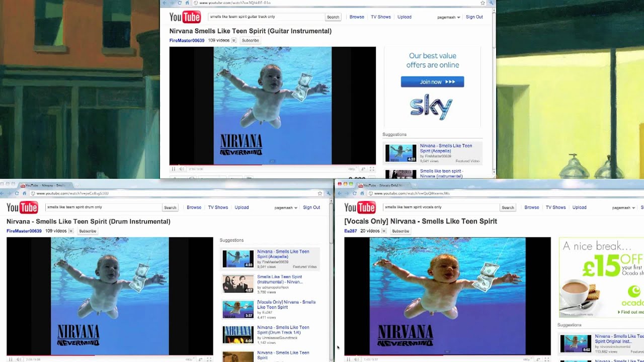Screen dimensions: 644x362
Task: Open Drum Track 1/4 suggestion link
Action: click(283, 330)
